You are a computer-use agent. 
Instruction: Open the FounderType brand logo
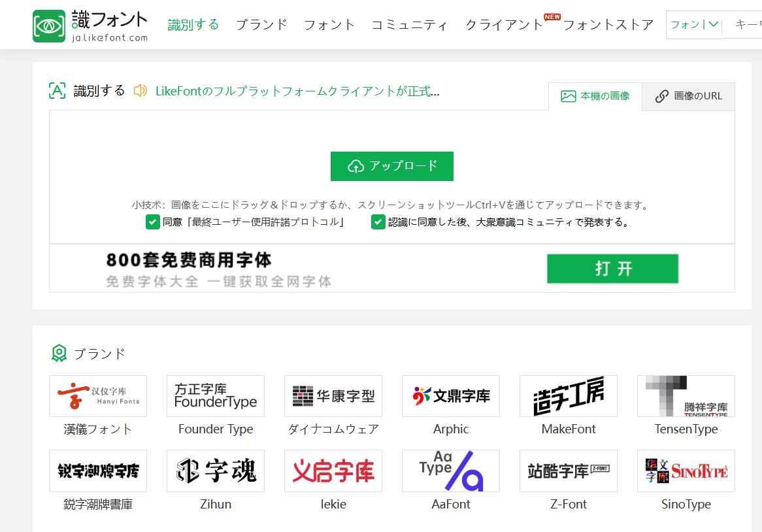tap(216, 396)
